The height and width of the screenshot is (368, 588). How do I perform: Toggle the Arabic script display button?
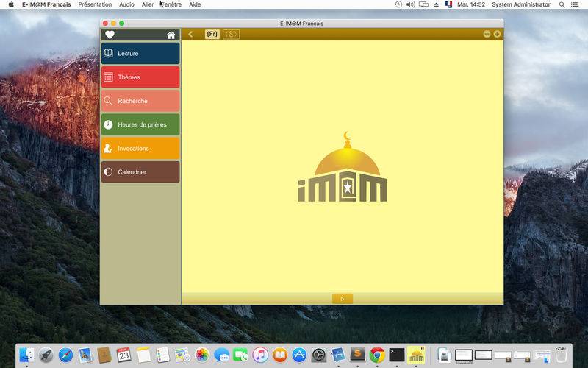coord(231,34)
